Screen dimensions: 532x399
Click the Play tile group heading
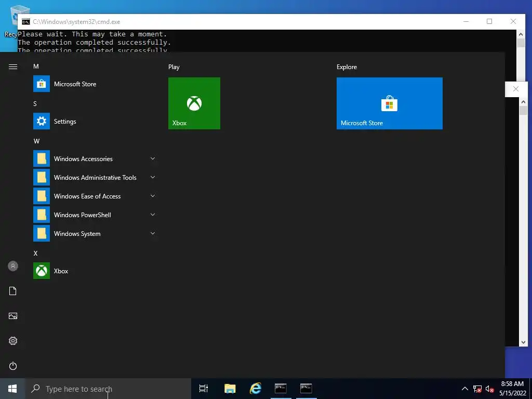(x=174, y=67)
